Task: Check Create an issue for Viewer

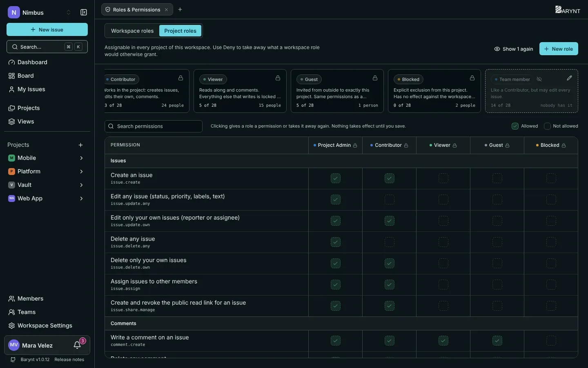Action: tap(443, 178)
